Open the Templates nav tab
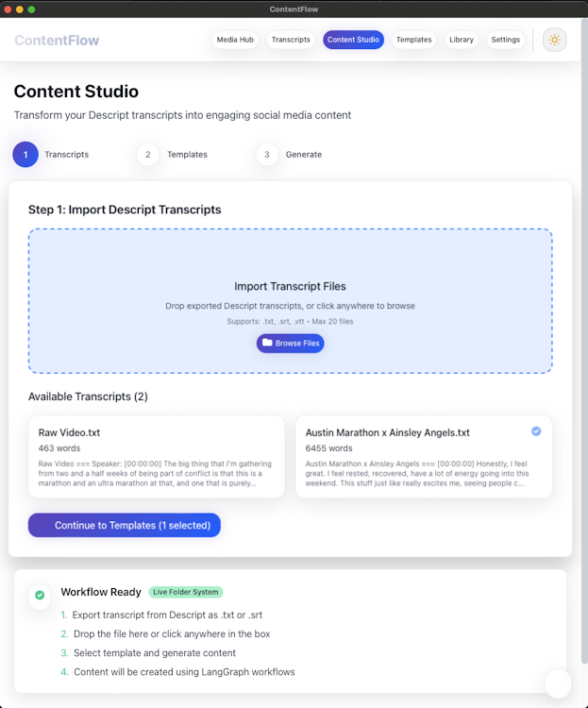588x708 pixels. click(413, 40)
